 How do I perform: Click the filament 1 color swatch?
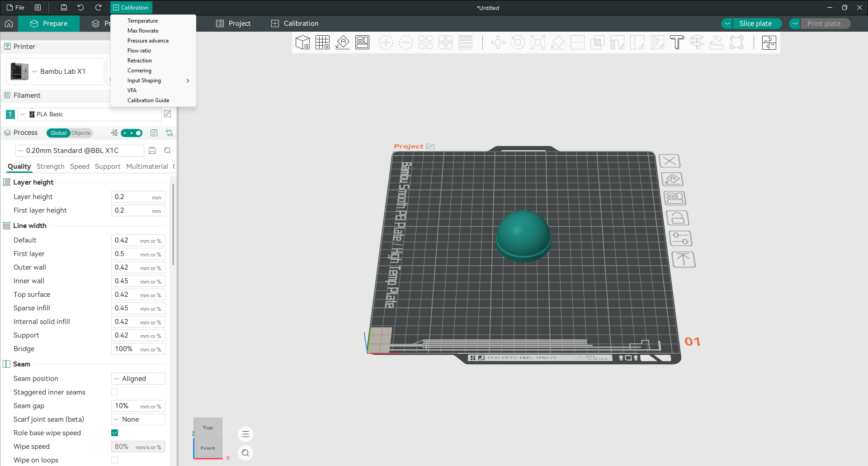pos(10,114)
